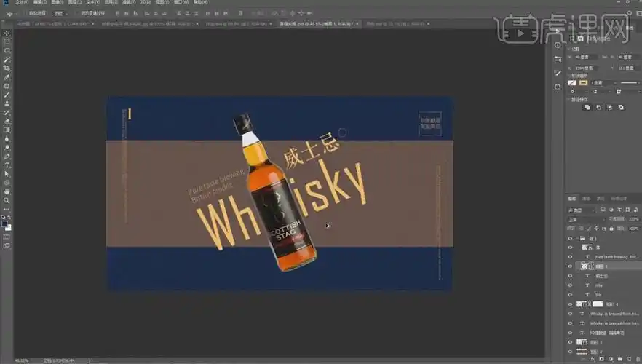Open the auto-select target dropdown in options bar

(61, 14)
